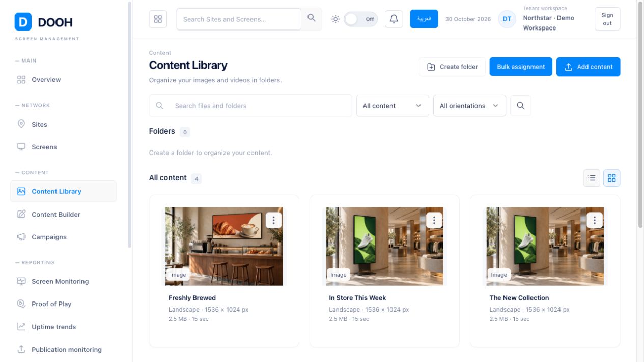Switch to list view layout

pyautogui.click(x=592, y=178)
